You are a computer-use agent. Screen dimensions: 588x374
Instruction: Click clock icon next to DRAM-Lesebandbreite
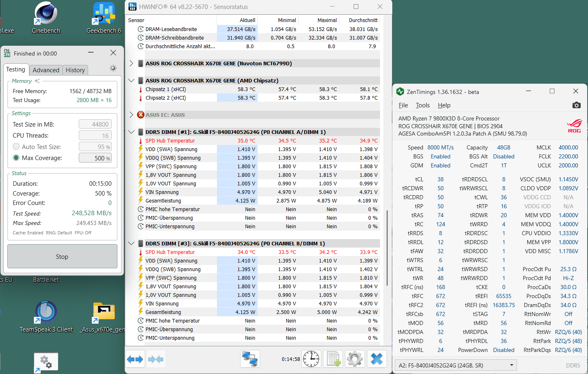point(141,29)
